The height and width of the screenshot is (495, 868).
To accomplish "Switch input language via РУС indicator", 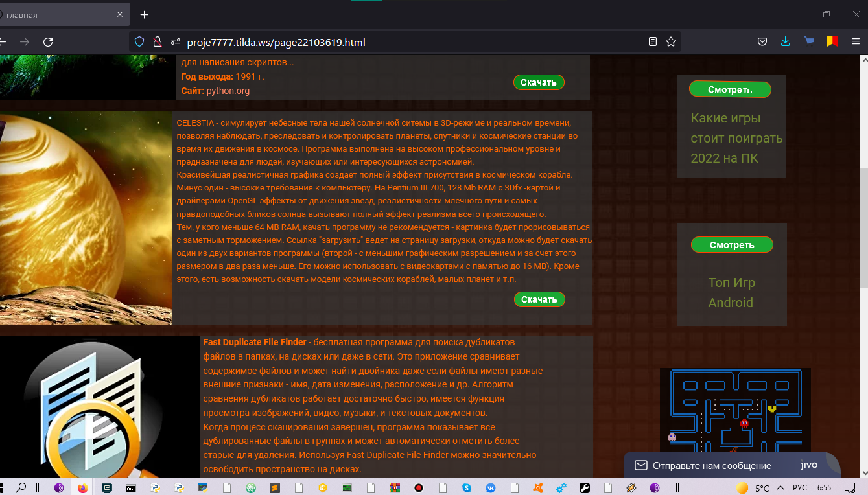I will pos(799,487).
